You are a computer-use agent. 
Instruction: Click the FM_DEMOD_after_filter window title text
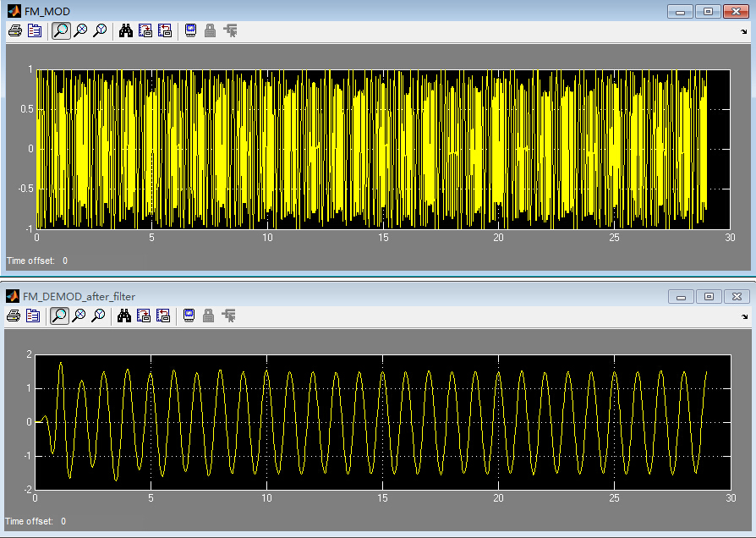[79, 297]
